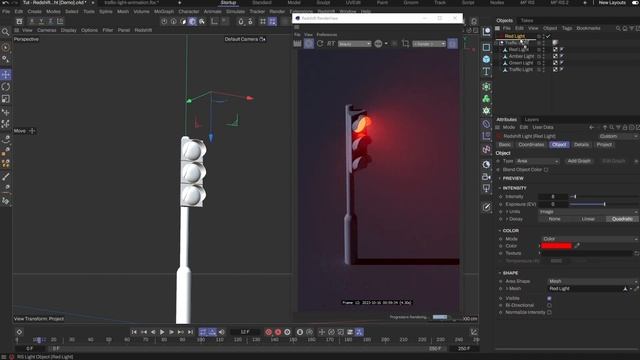The width and height of the screenshot is (640, 360).
Task: Open viewport Cameras menu
Action: 47,30
